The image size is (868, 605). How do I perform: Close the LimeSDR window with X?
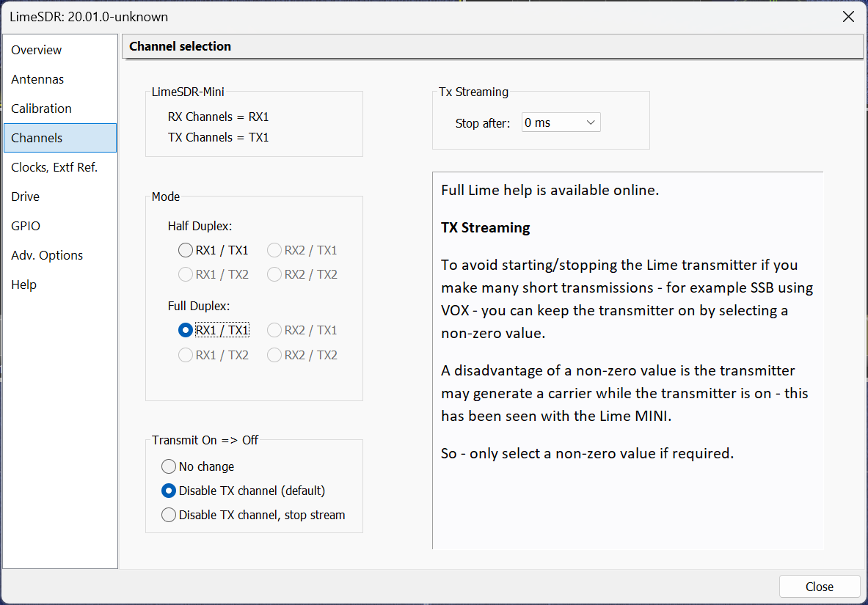[x=848, y=17]
